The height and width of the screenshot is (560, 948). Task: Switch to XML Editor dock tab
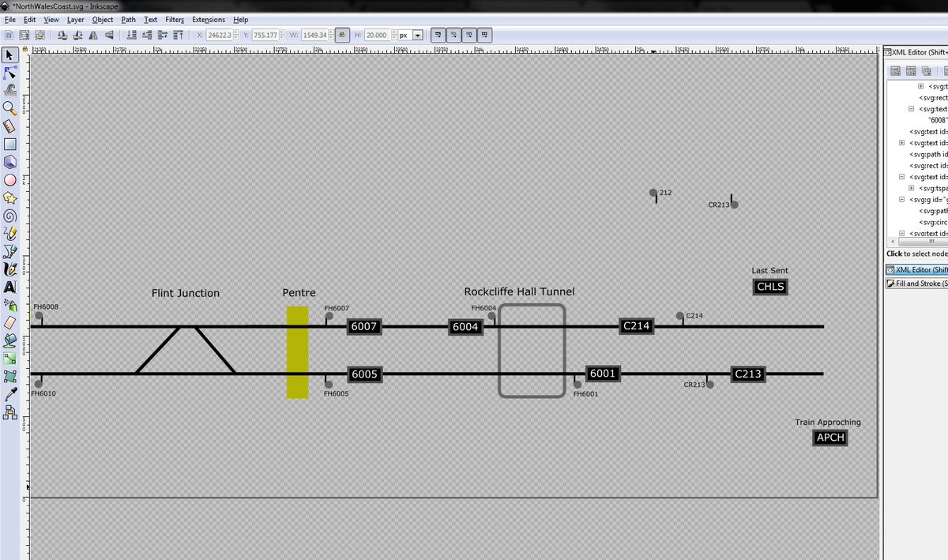[916, 269]
